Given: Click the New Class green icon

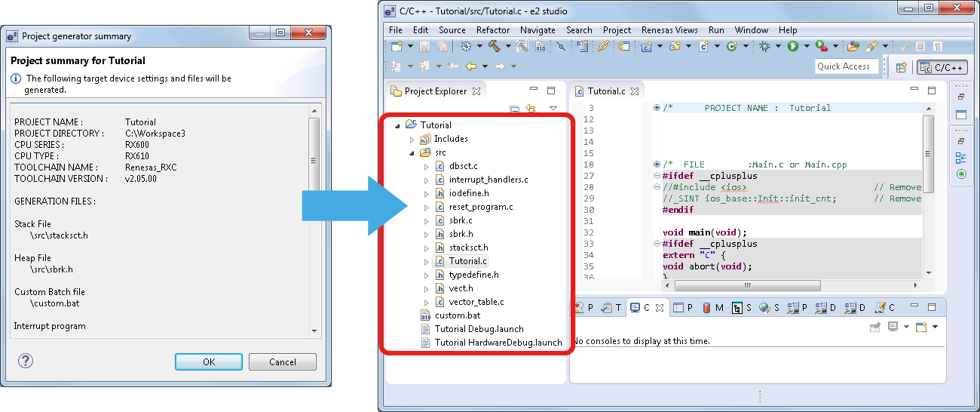Looking at the screenshot, I should point(732,46).
